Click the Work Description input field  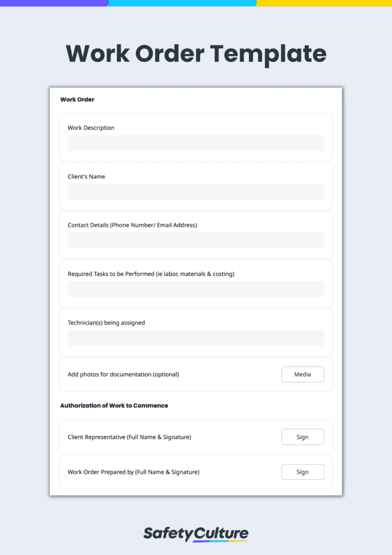tap(195, 143)
